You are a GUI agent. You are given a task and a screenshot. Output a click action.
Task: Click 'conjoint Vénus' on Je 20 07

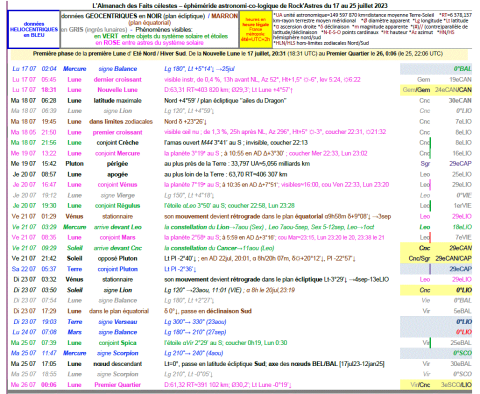point(117,185)
